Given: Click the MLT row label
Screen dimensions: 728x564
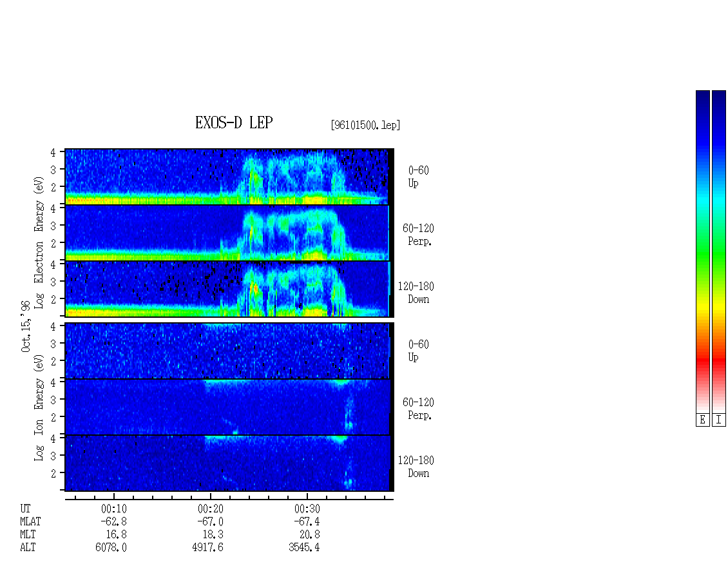Looking at the screenshot, I should (x=28, y=535).
